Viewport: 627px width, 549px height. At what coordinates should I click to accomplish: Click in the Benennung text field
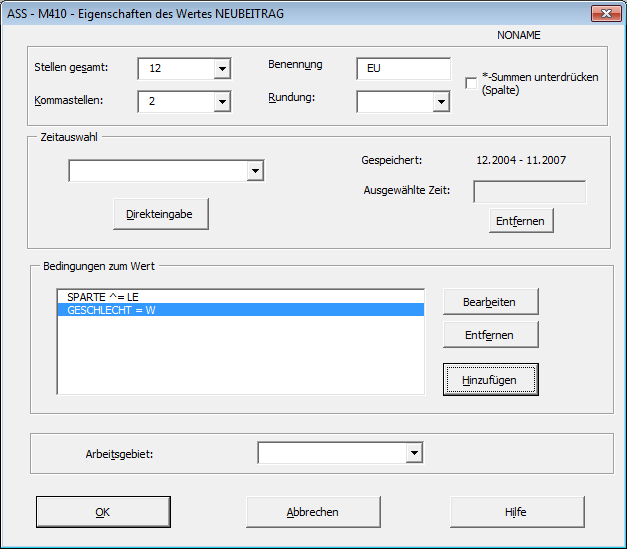tap(403, 69)
